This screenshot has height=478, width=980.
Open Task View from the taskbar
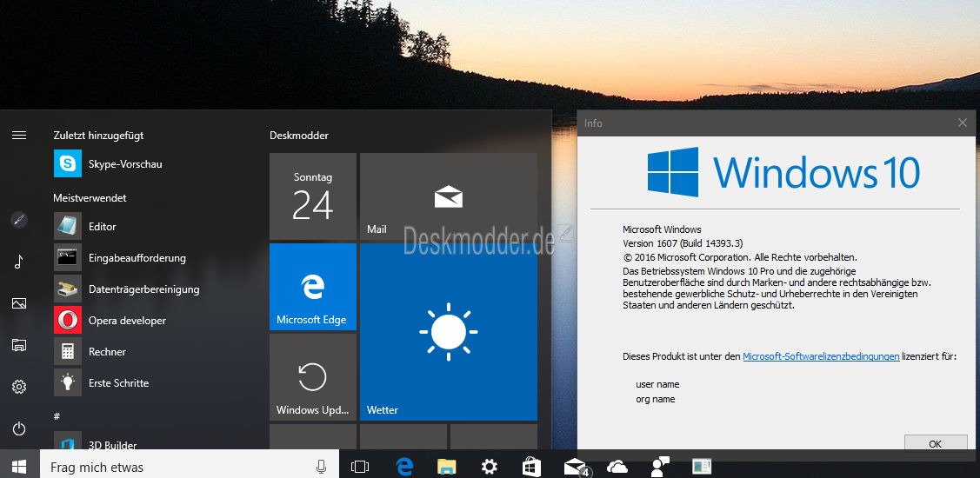point(361,467)
